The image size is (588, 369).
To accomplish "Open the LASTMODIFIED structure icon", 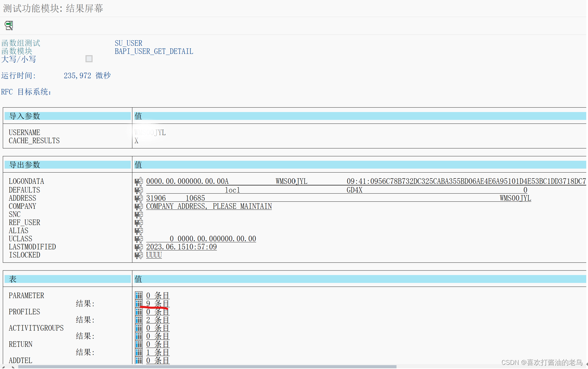I will (139, 247).
